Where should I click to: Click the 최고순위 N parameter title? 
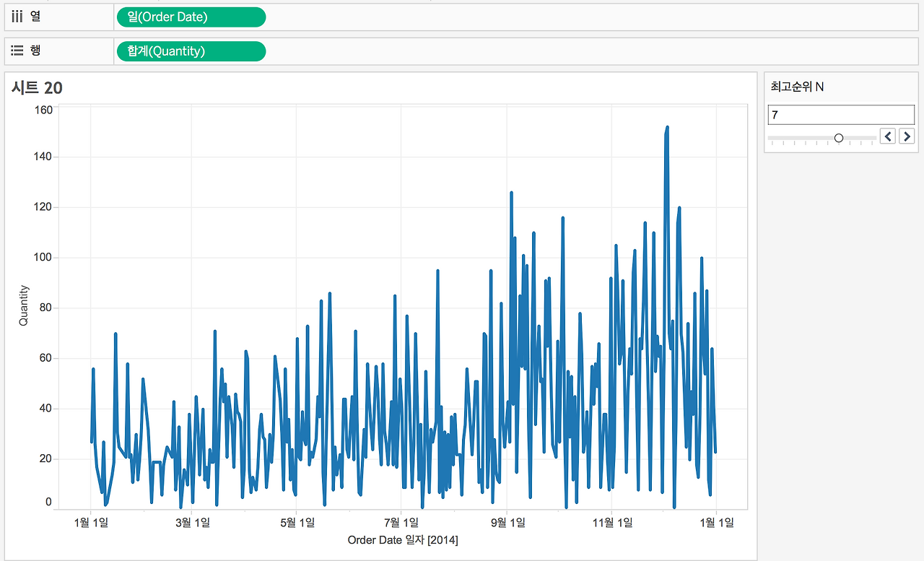pyautogui.click(x=798, y=87)
